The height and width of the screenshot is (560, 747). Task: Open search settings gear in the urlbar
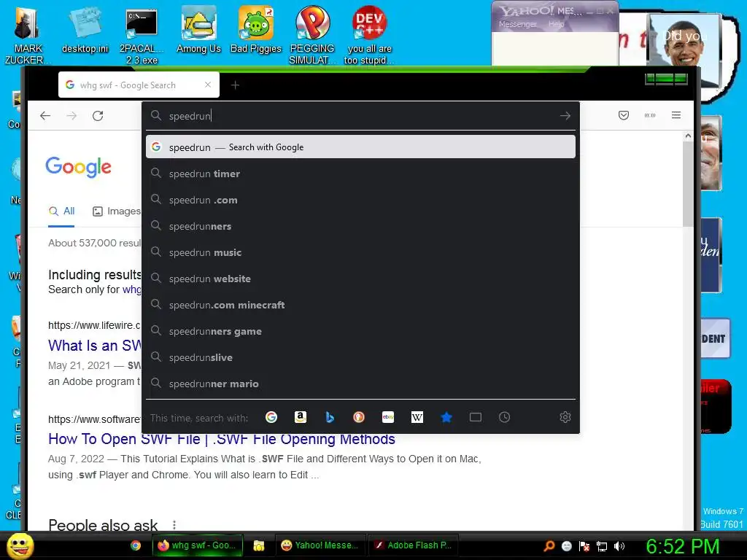(x=565, y=417)
